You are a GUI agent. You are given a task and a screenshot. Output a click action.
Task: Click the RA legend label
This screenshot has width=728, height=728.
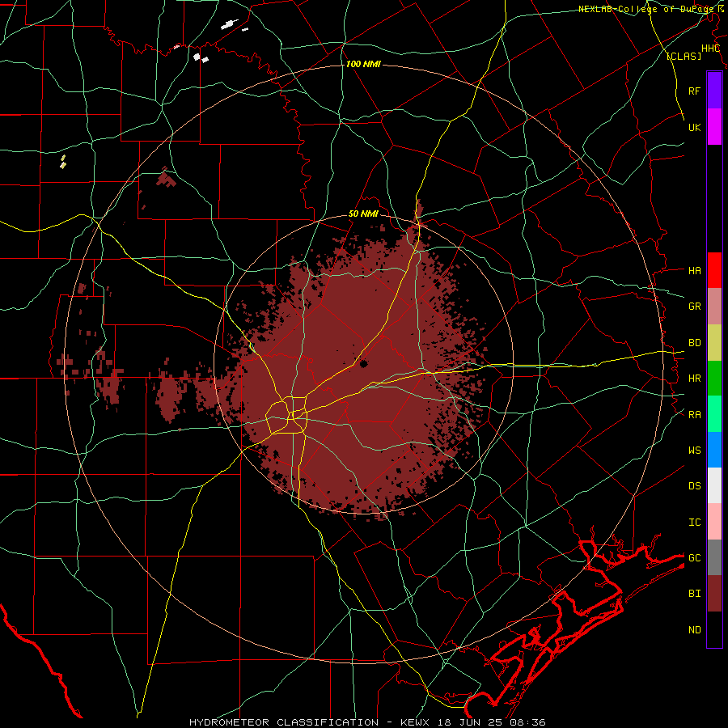click(694, 415)
